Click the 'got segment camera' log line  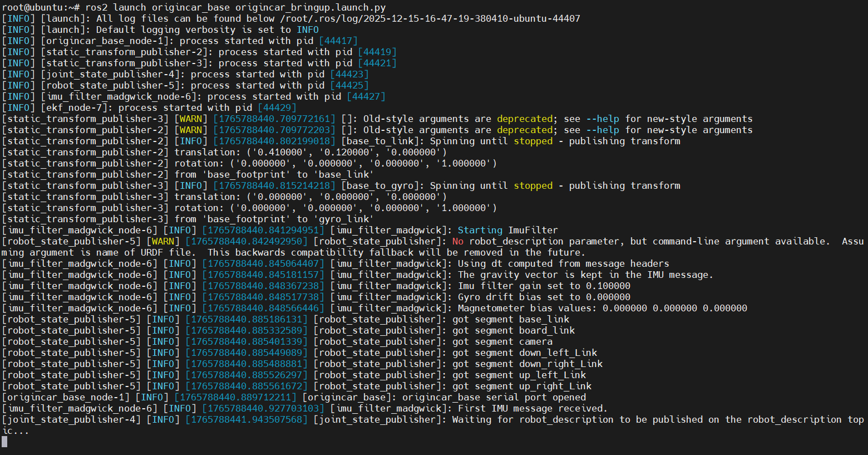coord(502,341)
